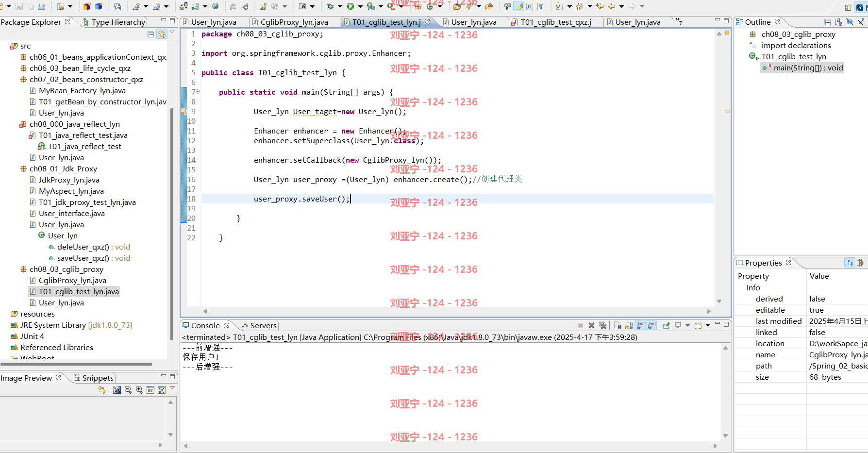Viewport: 868px width, 453px height.
Task: Click Clear Console icon
Action: tap(618, 325)
